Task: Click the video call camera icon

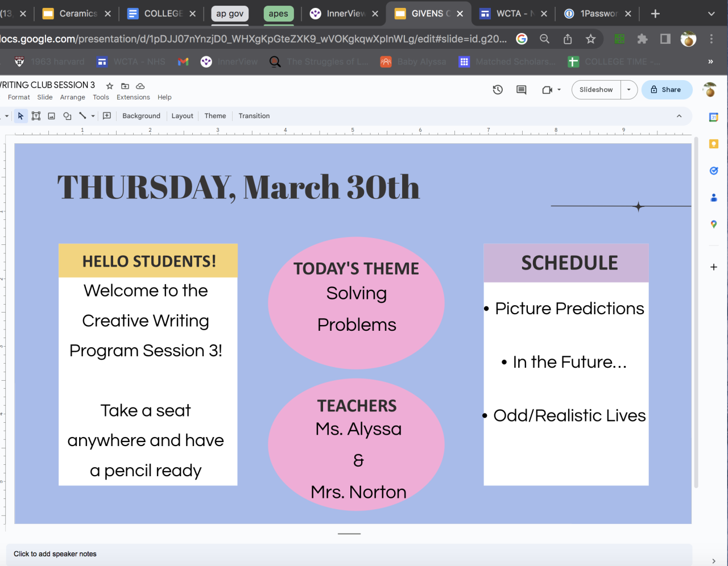Action: coord(547,90)
